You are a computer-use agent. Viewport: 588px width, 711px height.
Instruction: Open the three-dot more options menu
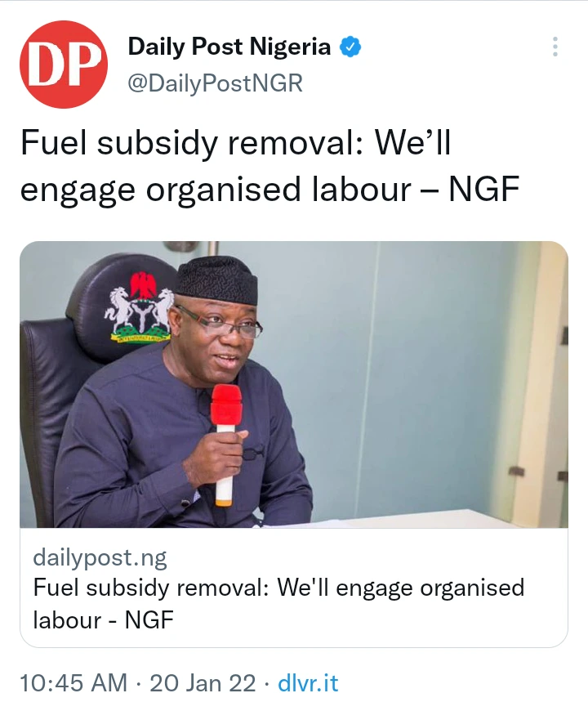tap(555, 47)
